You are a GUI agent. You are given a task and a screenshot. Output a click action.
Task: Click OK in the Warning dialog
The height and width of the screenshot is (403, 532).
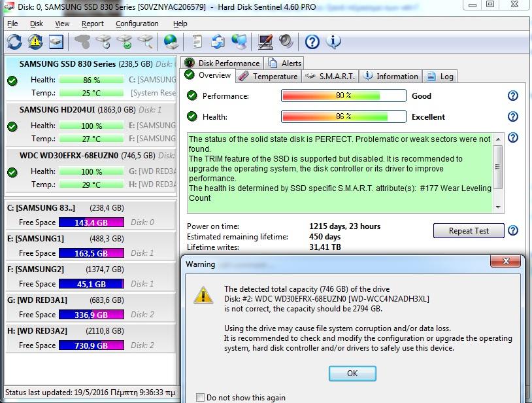pyautogui.click(x=352, y=374)
